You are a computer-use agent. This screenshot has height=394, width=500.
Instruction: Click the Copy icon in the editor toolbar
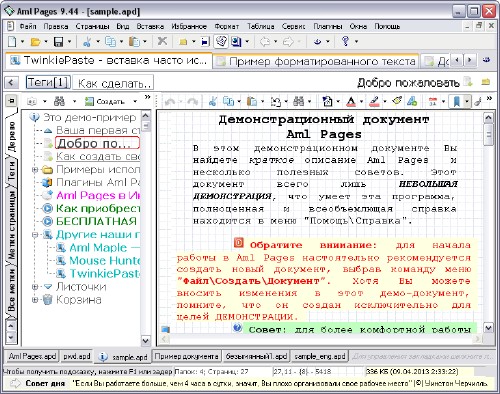(228, 101)
